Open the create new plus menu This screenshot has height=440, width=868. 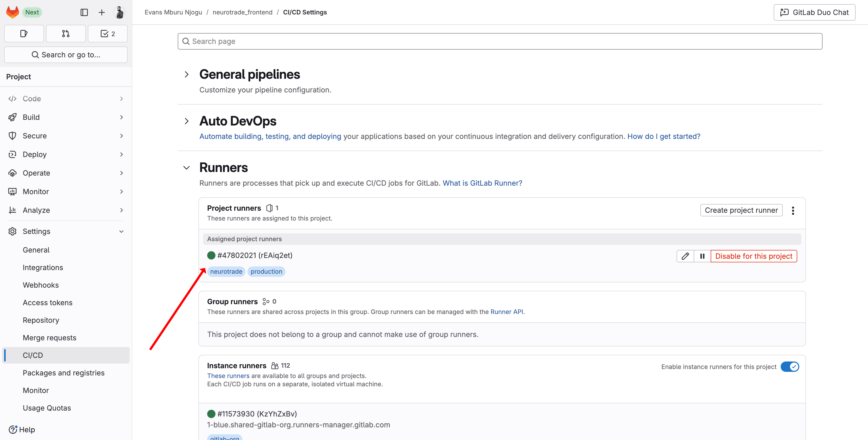(x=102, y=12)
